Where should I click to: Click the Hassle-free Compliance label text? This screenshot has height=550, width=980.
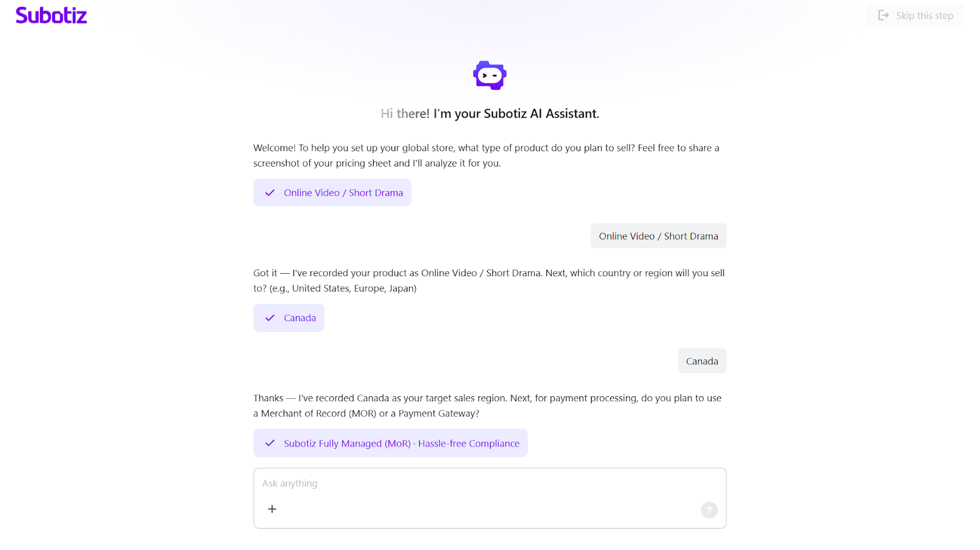coord(469,443)
